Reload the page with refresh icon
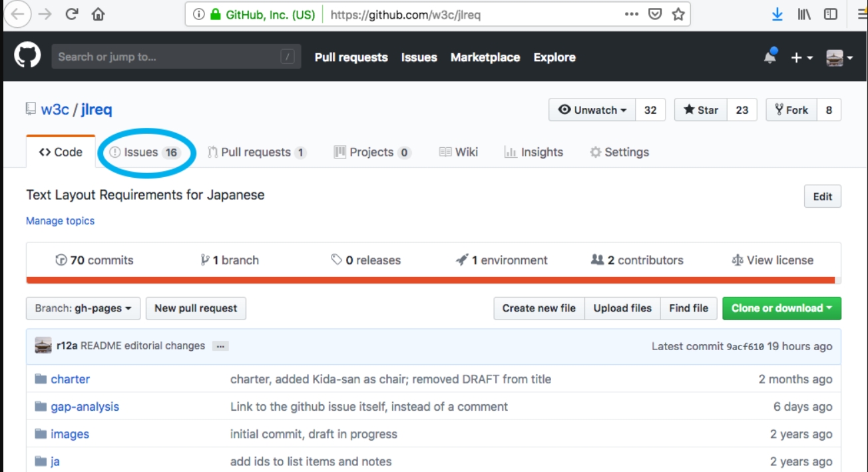Screen dimensions: 868x472 click(72, 14)
